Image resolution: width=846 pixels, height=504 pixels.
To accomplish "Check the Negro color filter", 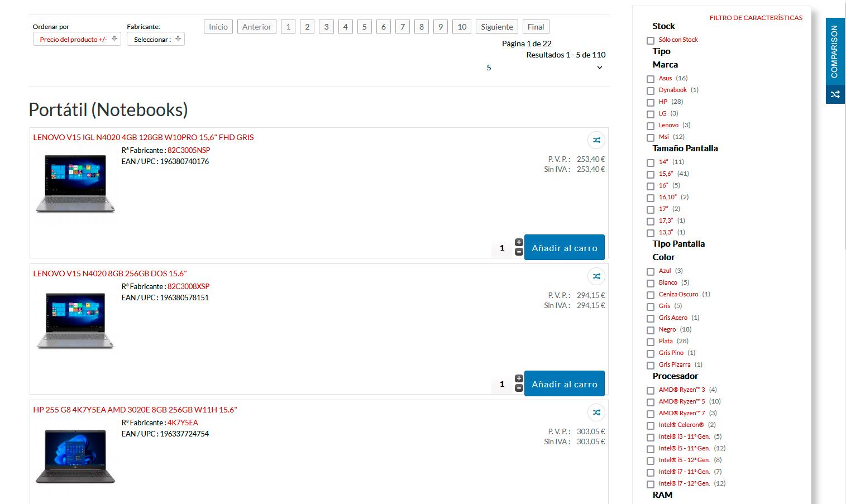I will click(651, 330).
